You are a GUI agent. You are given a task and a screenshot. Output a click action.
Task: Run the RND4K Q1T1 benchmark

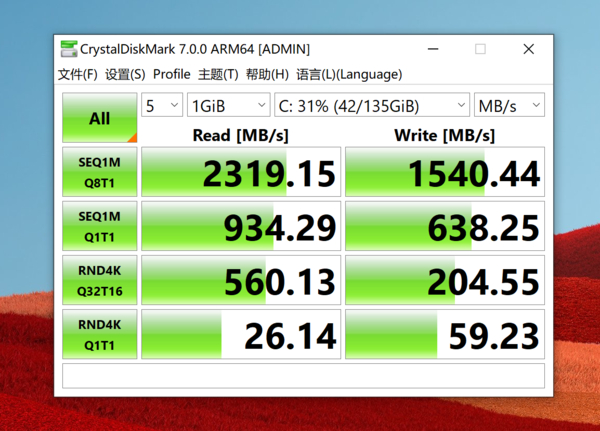click(99, 335)
